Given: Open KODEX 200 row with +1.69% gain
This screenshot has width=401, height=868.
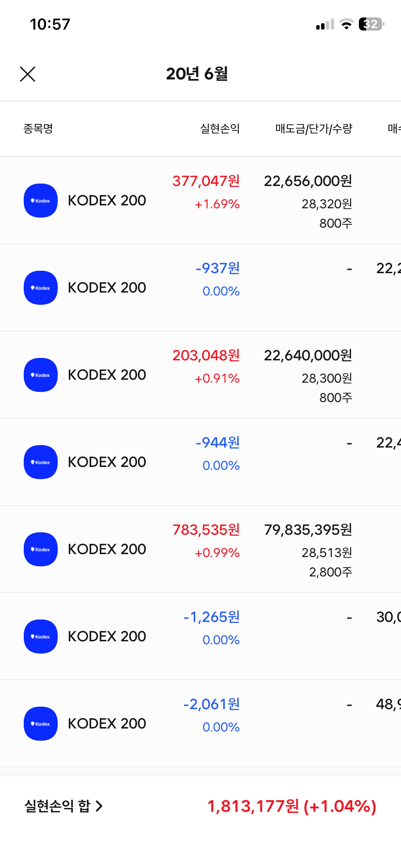Looking at the screenshot, I should 107,201.
